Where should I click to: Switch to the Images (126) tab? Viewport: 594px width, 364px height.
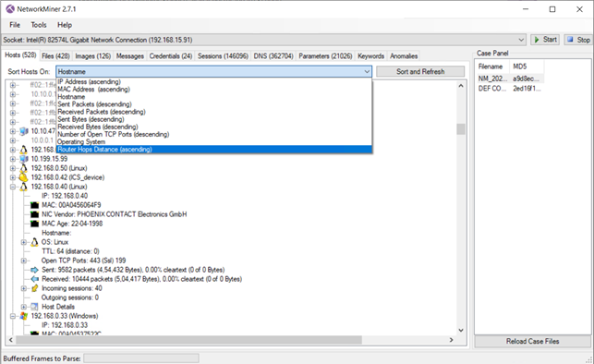click(92, 56)
